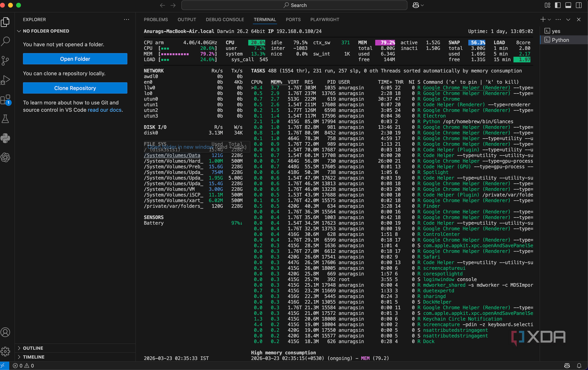
Task: Open the new terminal launch profile dropdown
Action: (549, 20)
